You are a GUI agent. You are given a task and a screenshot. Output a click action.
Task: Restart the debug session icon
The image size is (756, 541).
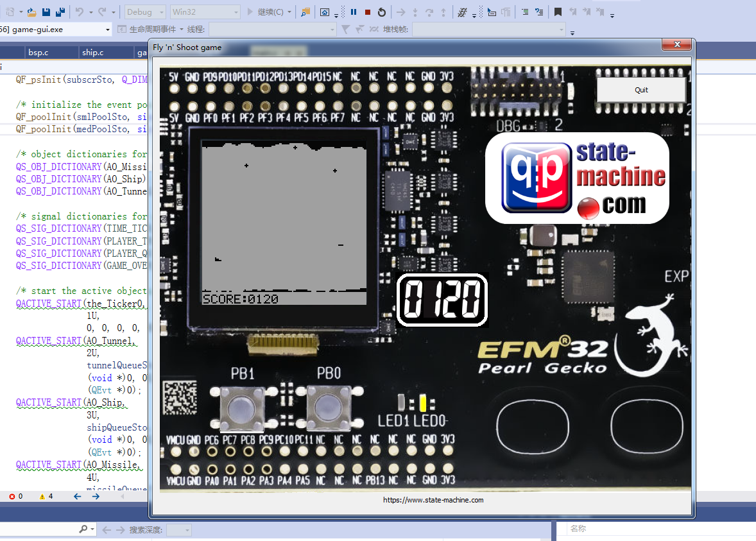coord(382,12)
